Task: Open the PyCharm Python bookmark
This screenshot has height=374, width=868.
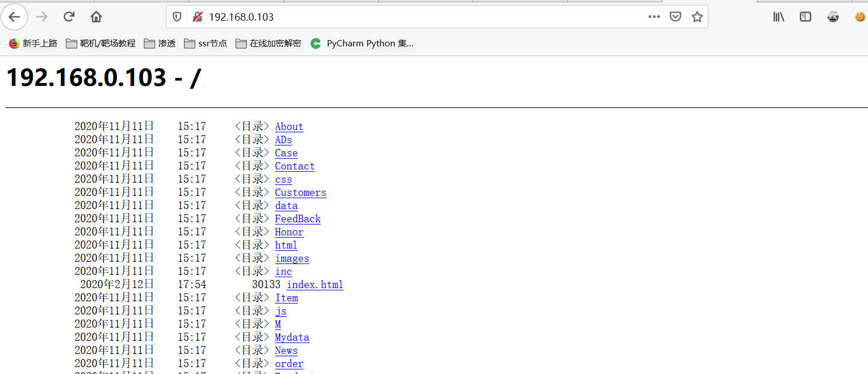Action: pyautogui.click(x=362, y=43)
